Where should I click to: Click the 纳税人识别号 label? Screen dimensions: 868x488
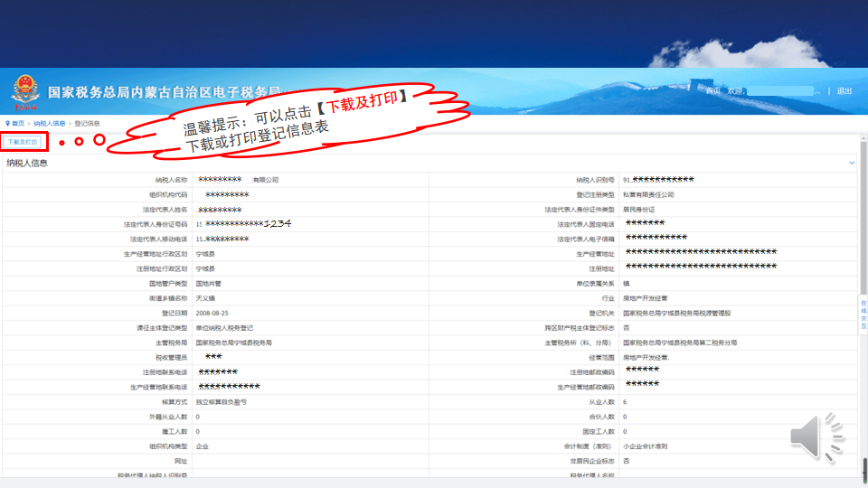point(595,180)
